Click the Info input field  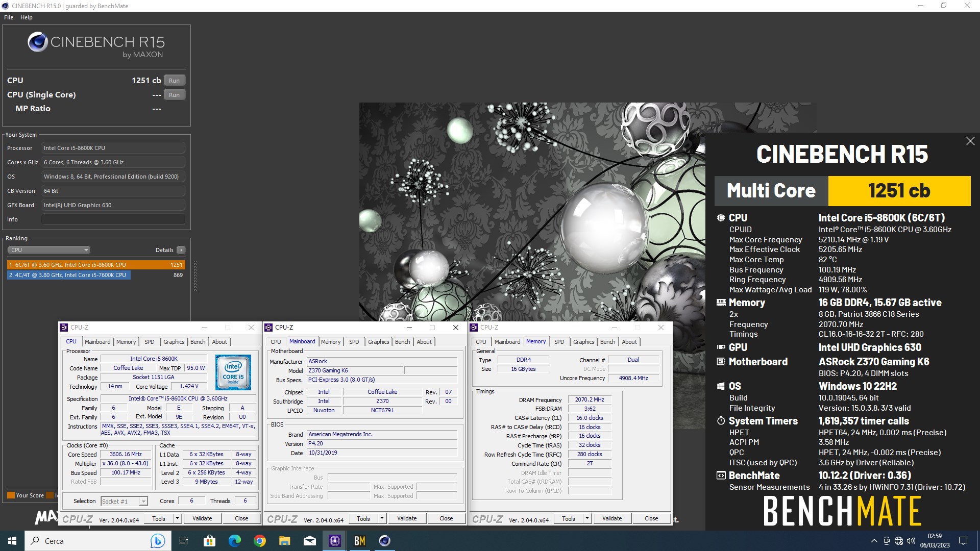pos(113,219)
